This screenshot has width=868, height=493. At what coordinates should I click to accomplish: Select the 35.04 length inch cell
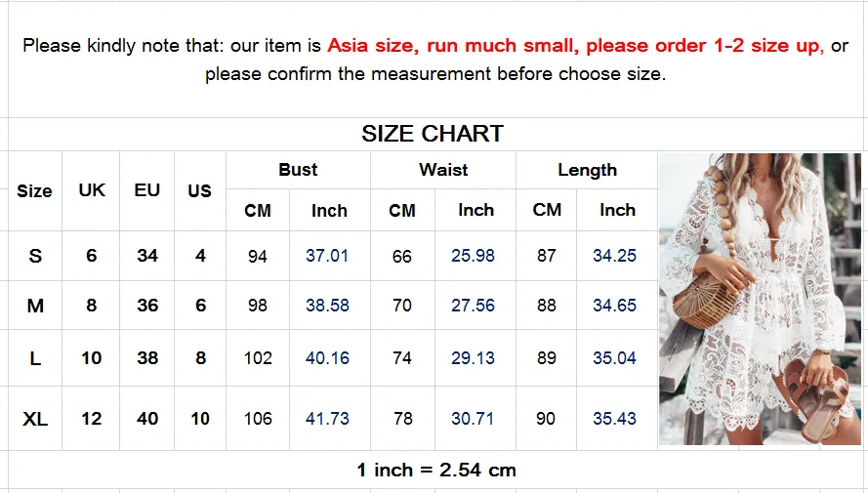click(x=614, y=358)
